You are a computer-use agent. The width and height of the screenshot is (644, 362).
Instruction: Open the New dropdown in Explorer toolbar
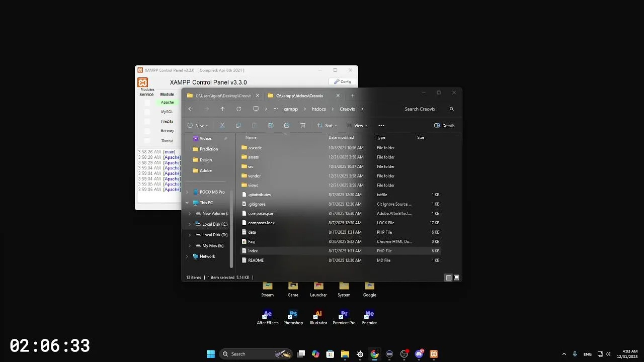click(x=197, y=126)
